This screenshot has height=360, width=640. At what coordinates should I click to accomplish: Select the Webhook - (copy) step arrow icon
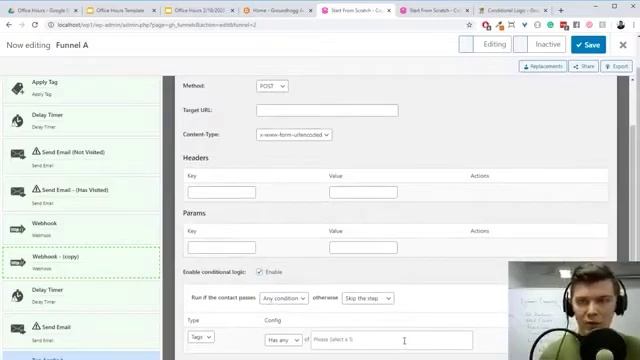pyautogui.click(x=18, y=262)
